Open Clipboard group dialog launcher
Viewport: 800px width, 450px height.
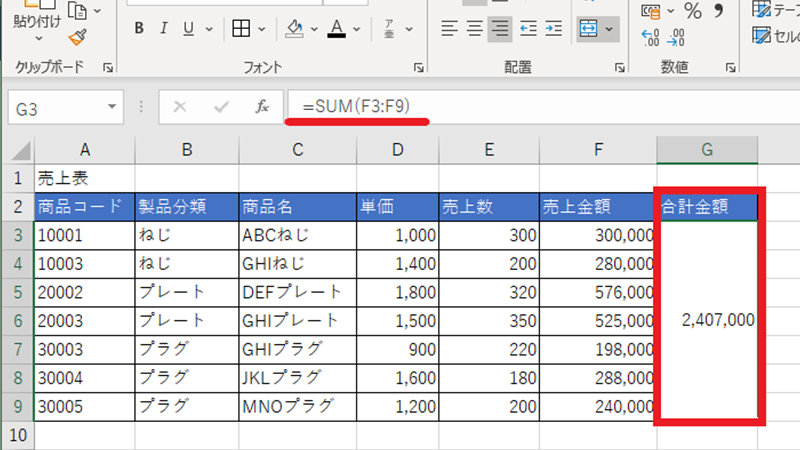[x=108, y=68]
